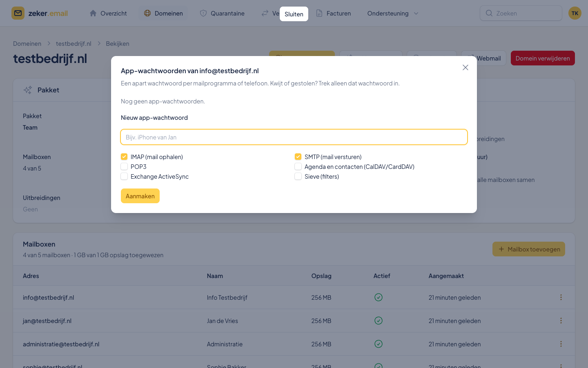The height and width of the screenshot is (368, 588).
Task: Open the three-dot menu for jan@testbedrijf.nl
Action: click(x=561, y=321)
